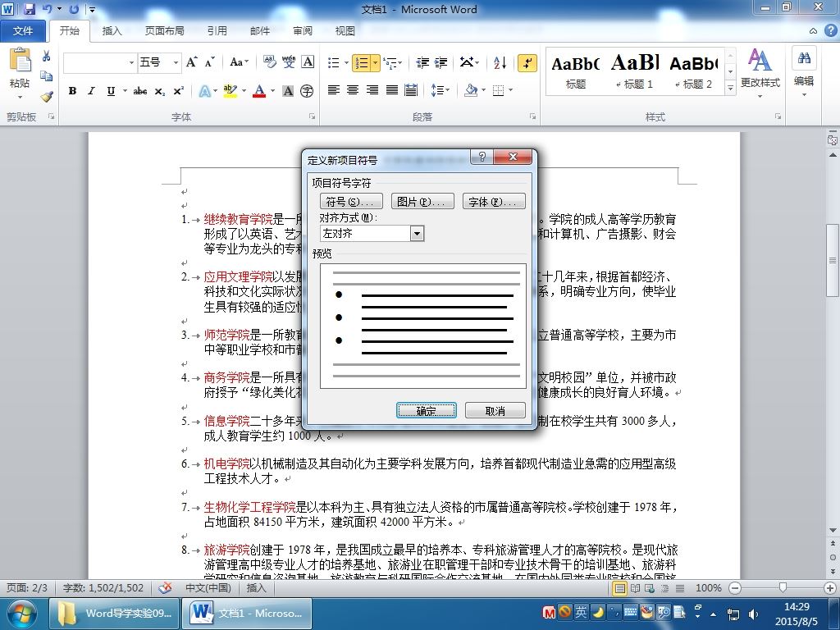The image size is (840, 630).
Task: Click the Distributed alignment icon
Action: [411, 90]
